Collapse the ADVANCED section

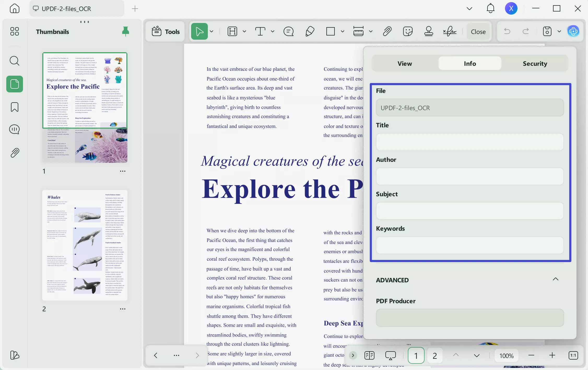pos(555,279)
